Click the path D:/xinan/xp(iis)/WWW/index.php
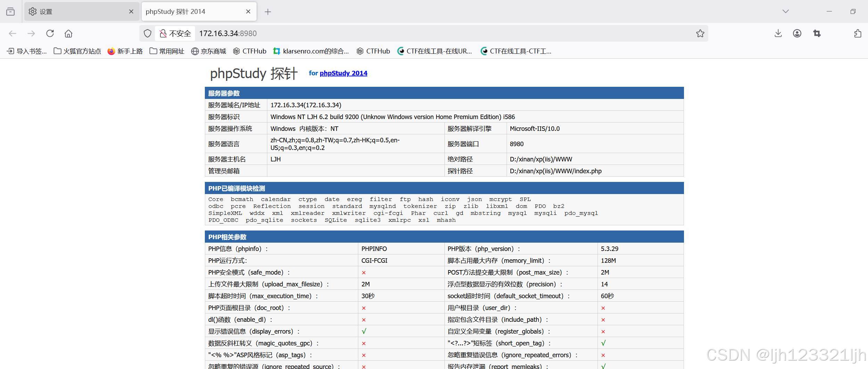This screenshot has height=369, width=868. [556, 171]
